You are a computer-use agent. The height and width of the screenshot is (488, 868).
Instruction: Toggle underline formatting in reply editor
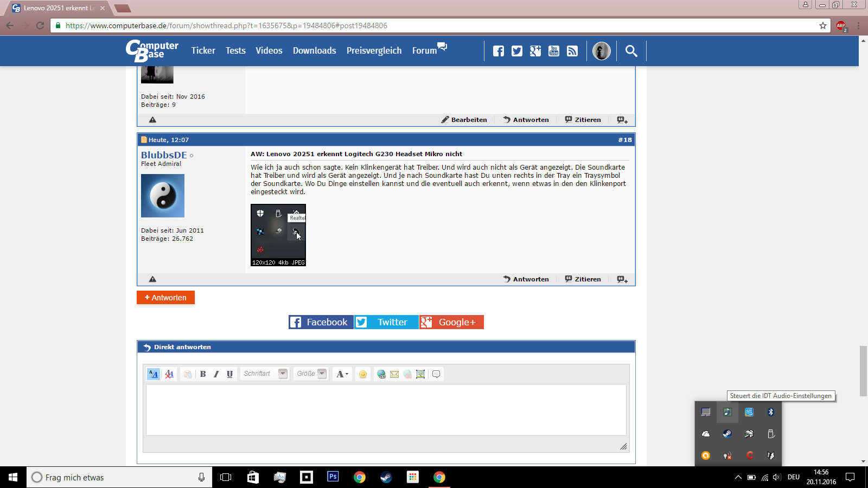coord(229,374)
